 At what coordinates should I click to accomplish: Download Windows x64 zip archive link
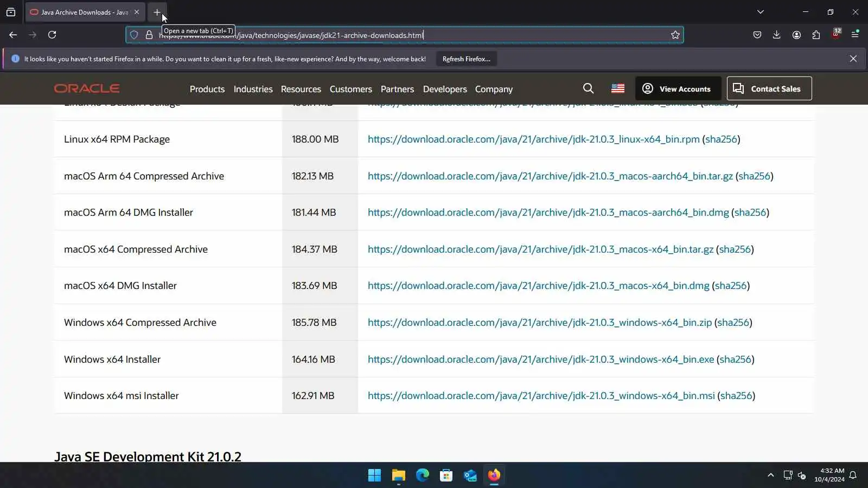tap(540, 323)
